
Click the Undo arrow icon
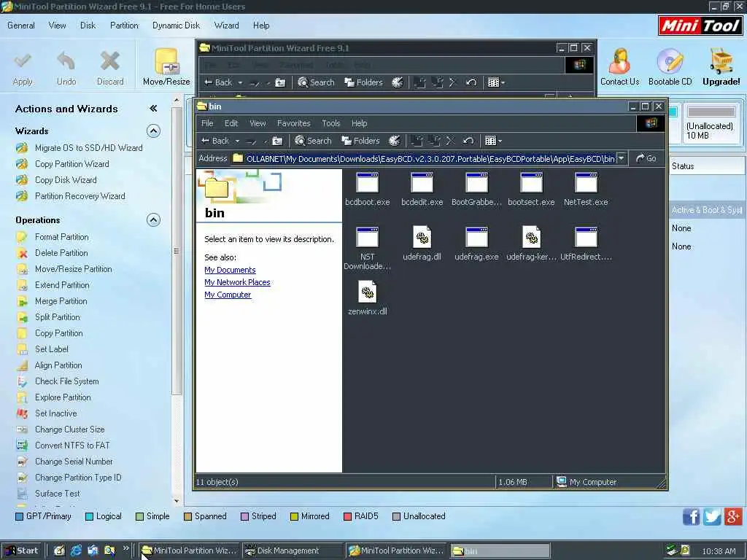pyautogui.click(x=66, y=61)
